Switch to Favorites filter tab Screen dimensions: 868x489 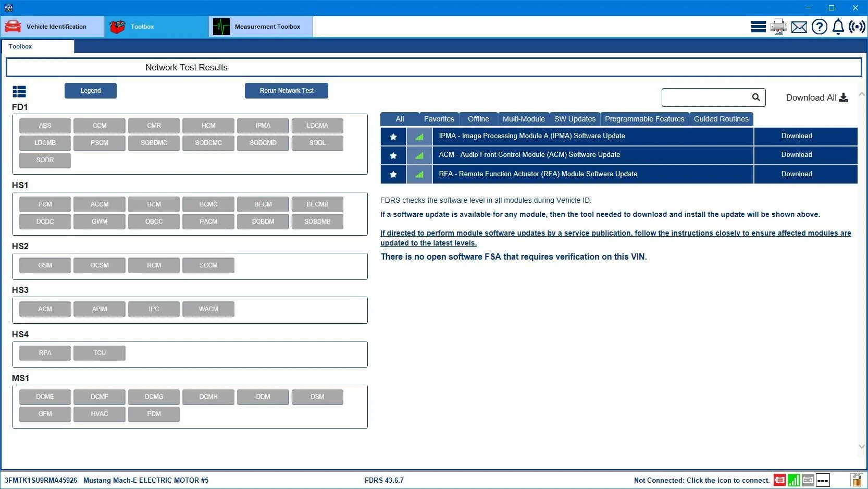439,119
